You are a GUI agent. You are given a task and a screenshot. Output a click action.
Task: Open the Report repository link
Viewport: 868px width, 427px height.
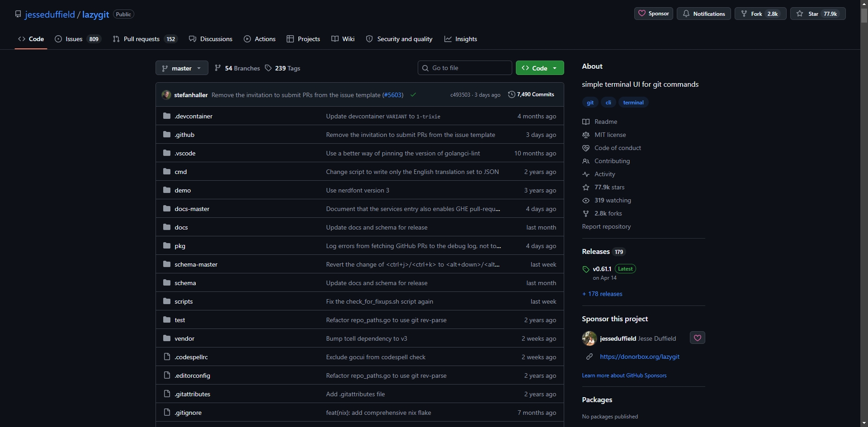tap(606, 227)
